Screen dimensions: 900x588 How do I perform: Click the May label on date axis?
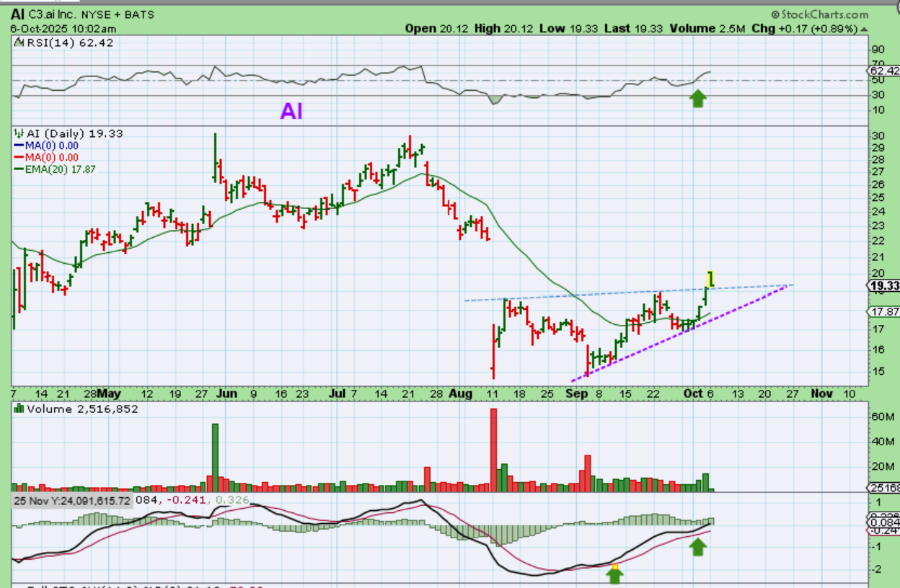[x=109, y=393]
